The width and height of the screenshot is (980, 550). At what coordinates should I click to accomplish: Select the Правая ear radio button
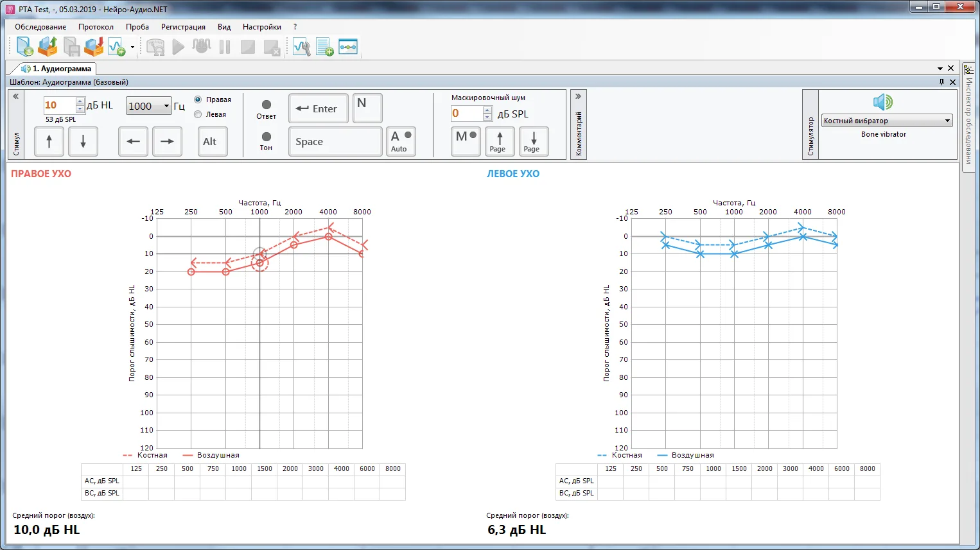click(x=198, y=99)
